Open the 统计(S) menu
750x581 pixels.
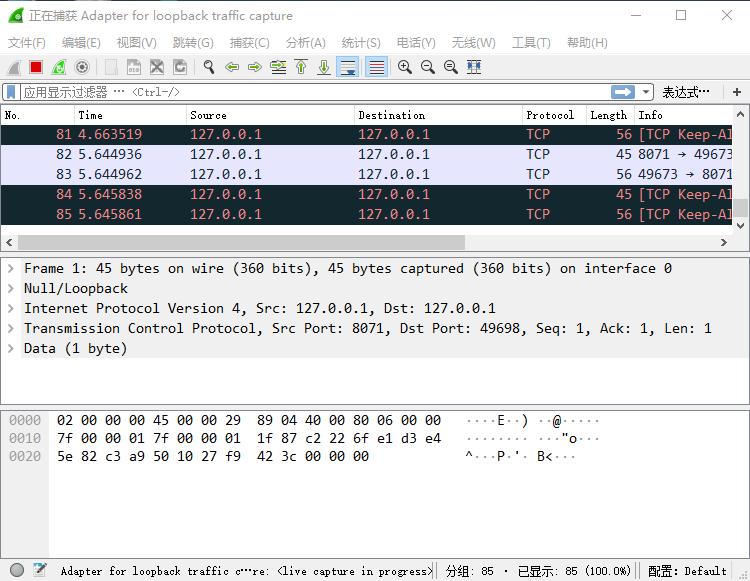pos(361,42)
